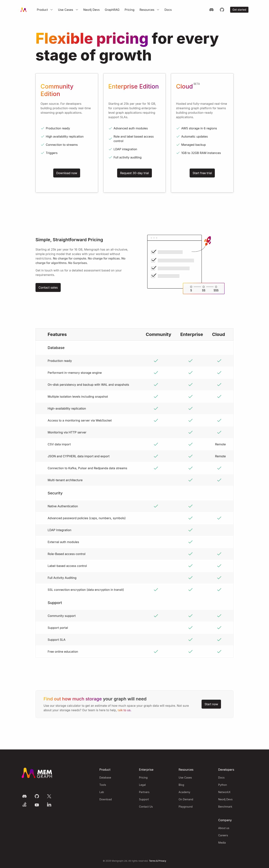Go to the GraphRAG nav item
The height and width of the screenshot is (868, 269).
tap(112, 10)
